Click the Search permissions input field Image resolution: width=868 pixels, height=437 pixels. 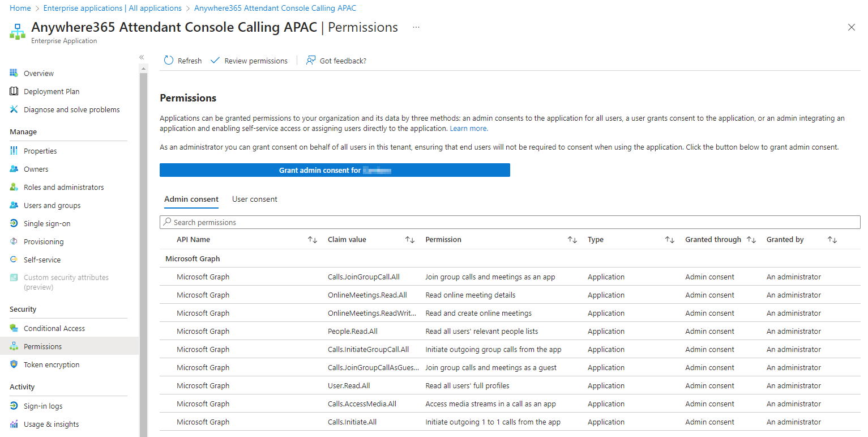[510, 222]
